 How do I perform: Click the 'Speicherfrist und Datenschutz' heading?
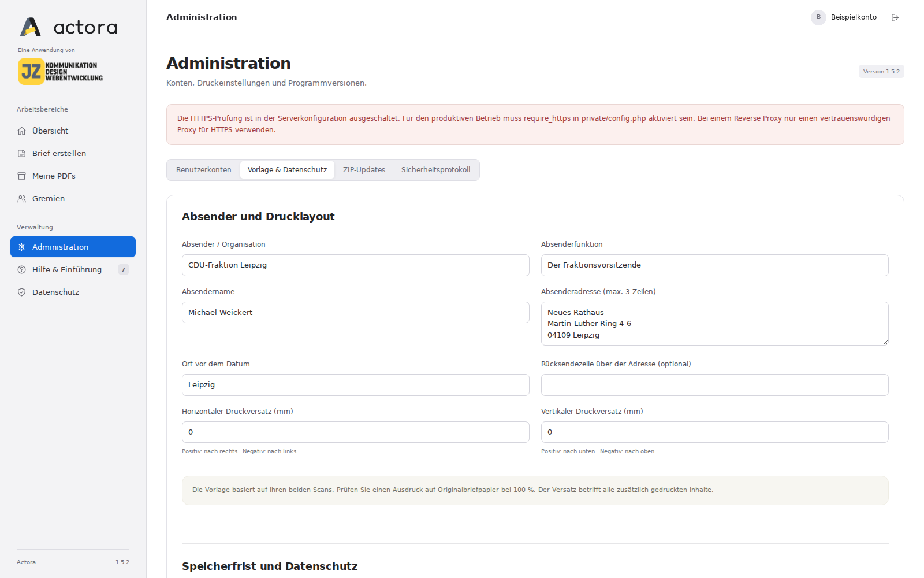pyautogui.click(x=270, y=566)
